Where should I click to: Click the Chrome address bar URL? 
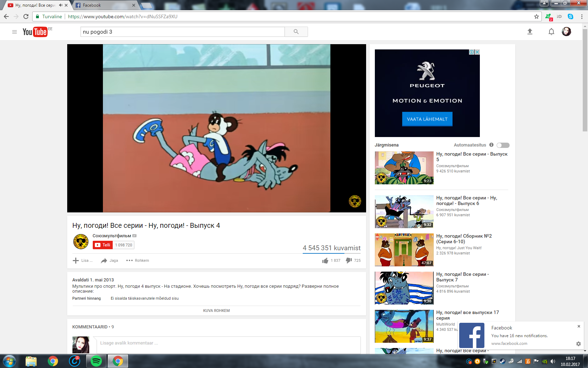coord(122,16)
